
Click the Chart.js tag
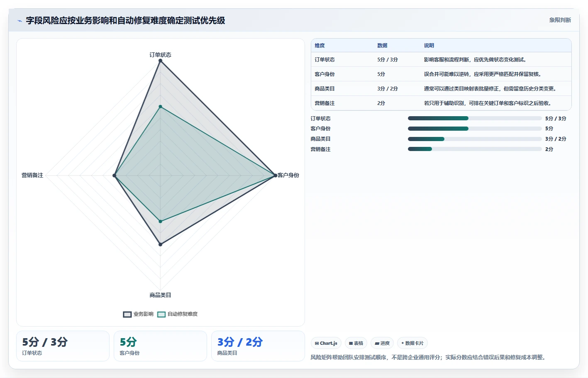pyautogui.click(x=326, y=343)
